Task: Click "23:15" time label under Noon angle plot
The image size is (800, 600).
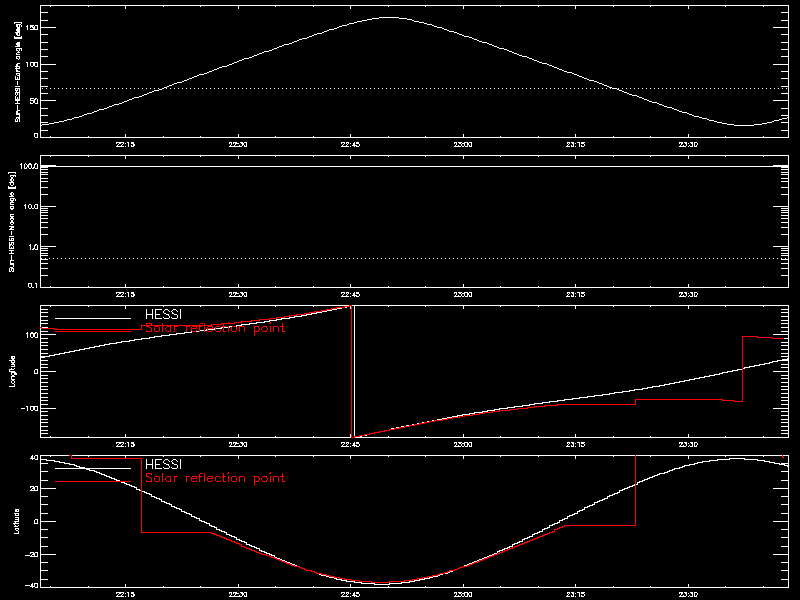Action: click(576, 295)
